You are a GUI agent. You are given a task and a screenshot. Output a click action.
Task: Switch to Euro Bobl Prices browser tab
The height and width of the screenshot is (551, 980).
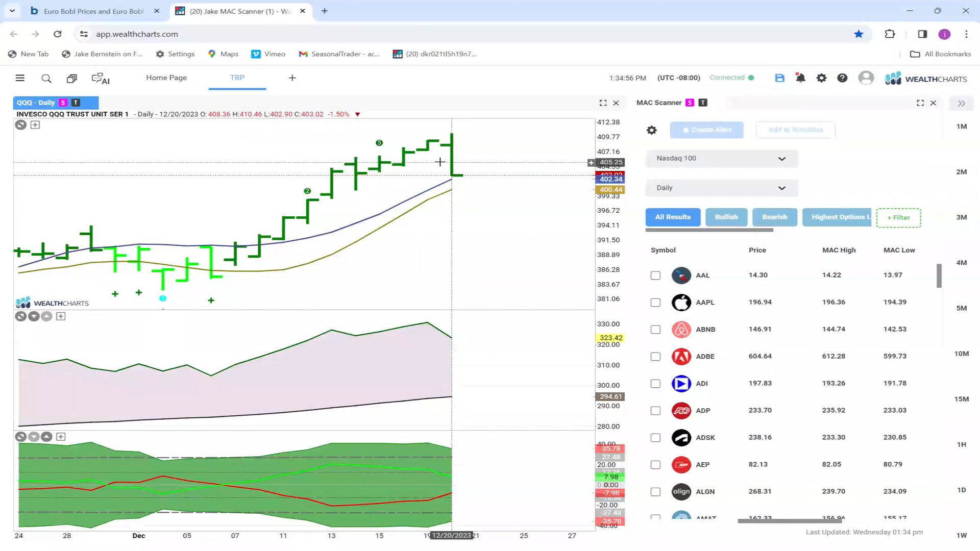pos(94,11)
